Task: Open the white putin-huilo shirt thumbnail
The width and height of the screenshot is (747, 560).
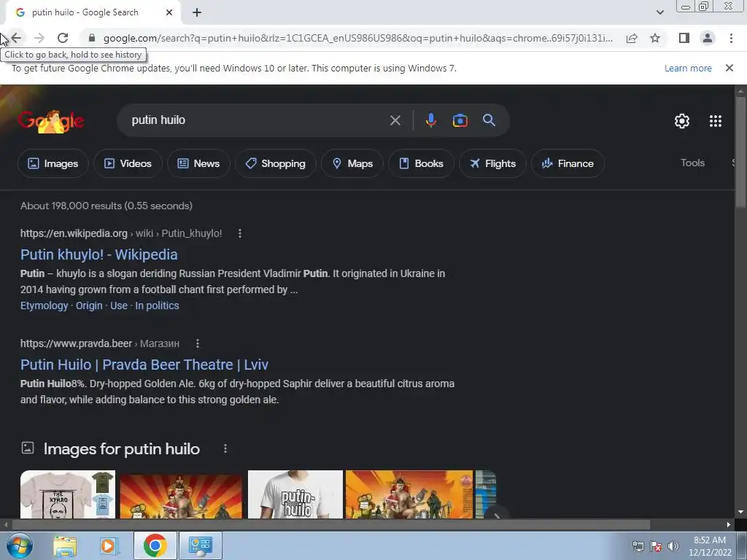Action: (x=295, y=494)
